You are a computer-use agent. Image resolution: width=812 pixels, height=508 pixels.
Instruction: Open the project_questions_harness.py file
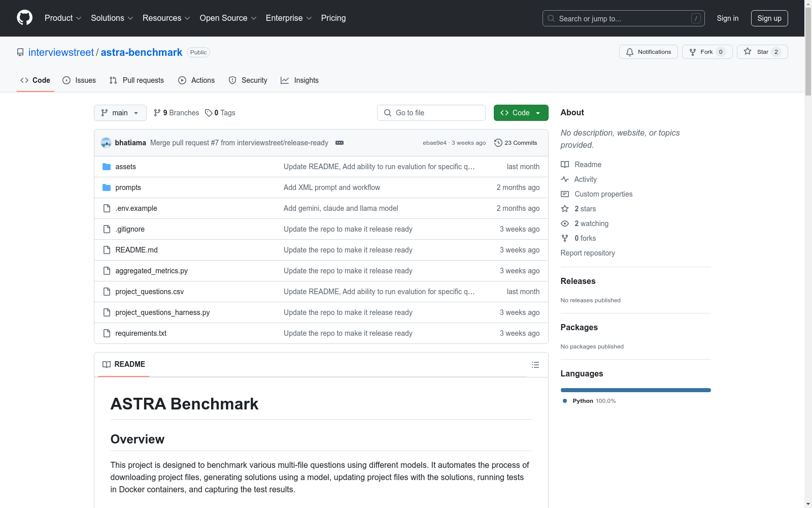162,312
